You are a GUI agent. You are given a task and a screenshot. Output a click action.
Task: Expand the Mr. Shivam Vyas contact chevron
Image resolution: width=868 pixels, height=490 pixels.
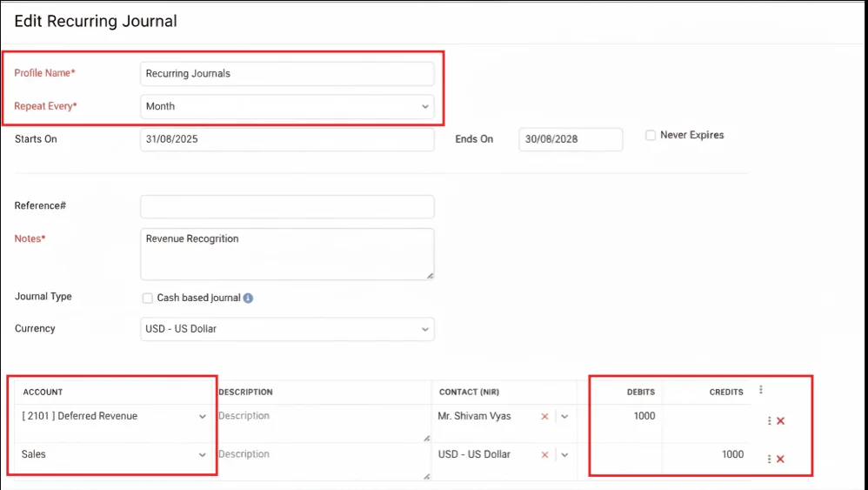coord(564,417)
